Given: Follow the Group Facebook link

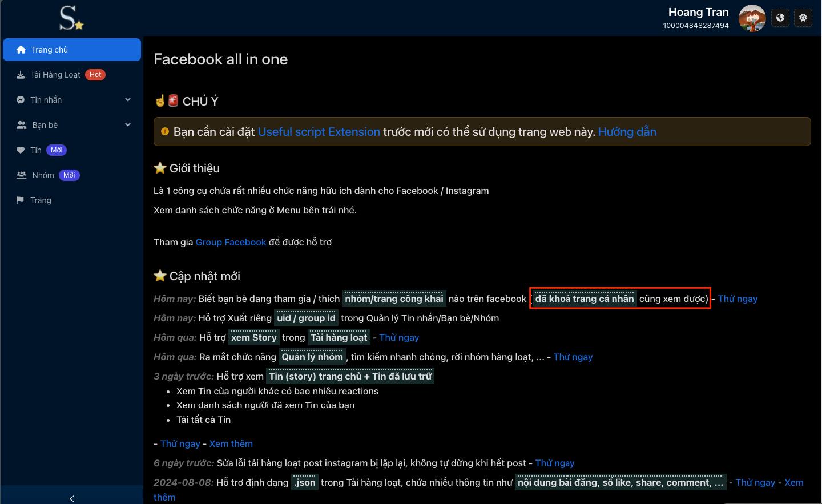Looking at the screenshot, I should point(231,242).
